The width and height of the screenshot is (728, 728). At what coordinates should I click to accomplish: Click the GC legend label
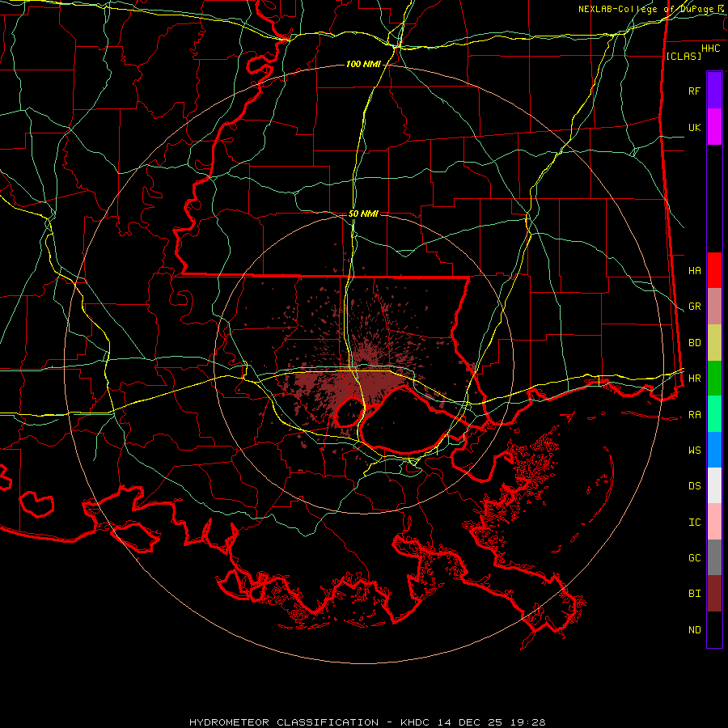[694, 557]
